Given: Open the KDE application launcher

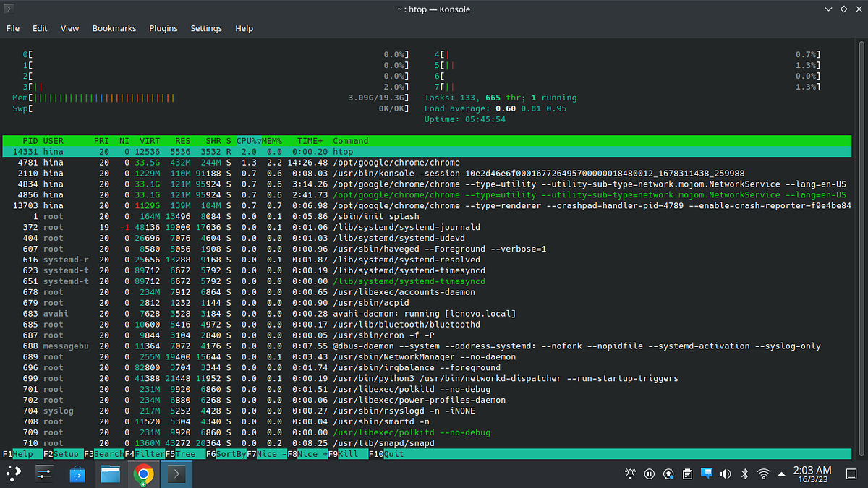Looking at the screenshot, I should click(13, 474).
